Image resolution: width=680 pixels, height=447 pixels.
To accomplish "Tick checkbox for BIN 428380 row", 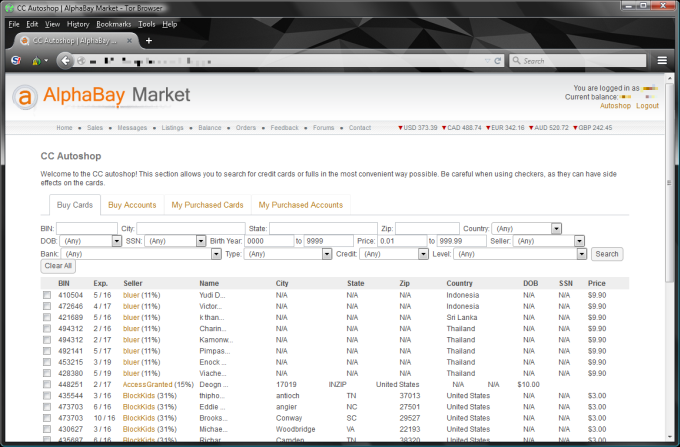I will pos(47,373).
